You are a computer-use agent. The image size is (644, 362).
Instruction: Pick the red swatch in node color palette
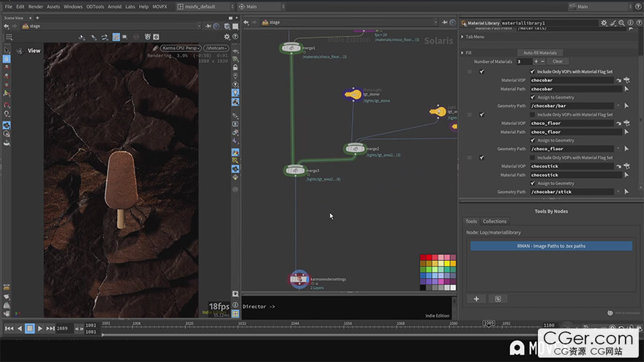point(423,257)
